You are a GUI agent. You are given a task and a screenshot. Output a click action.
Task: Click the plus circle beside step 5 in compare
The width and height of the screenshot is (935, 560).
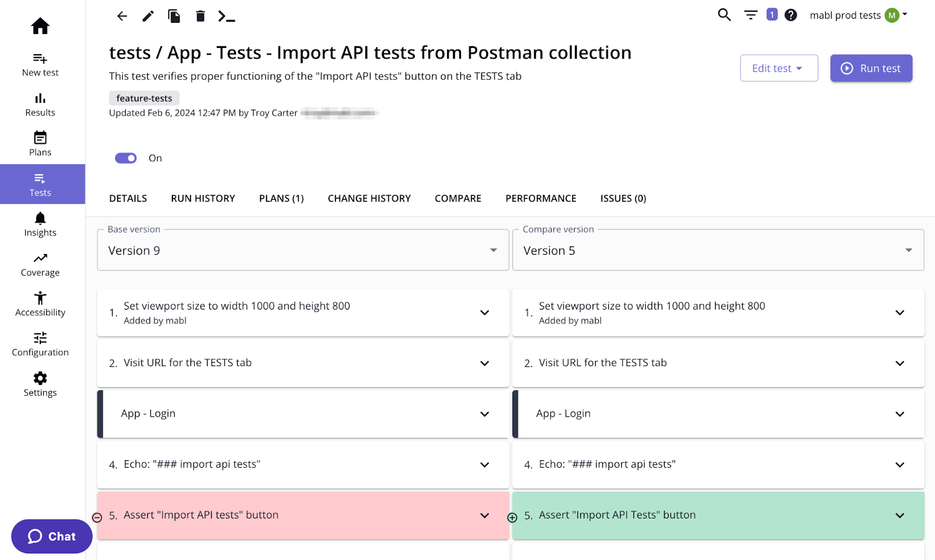point(512,517)
